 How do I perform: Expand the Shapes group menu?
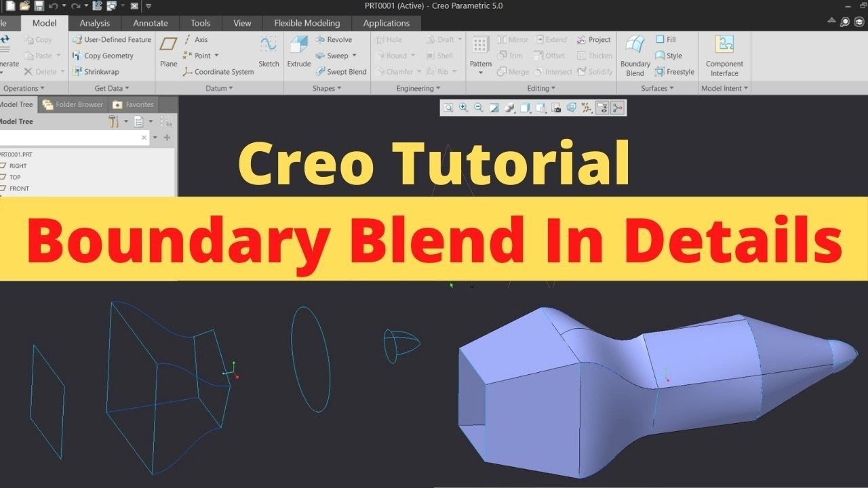tap(327, 88)
